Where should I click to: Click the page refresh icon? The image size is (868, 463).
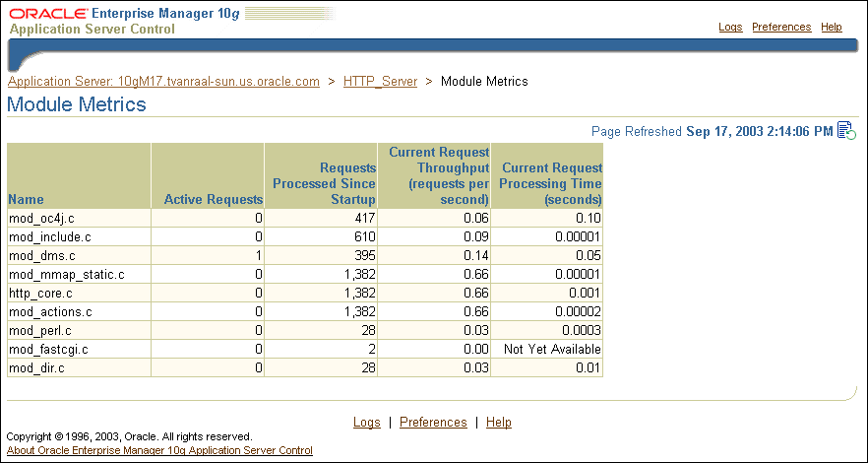coord(846,131)
